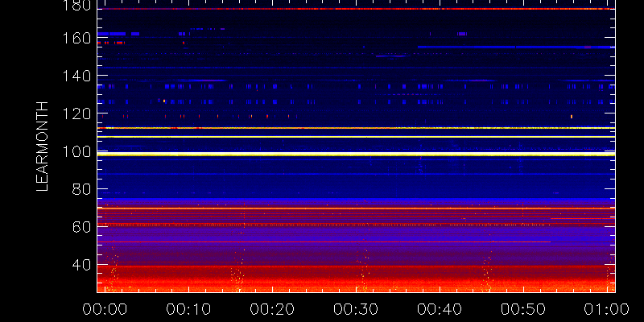Click the 00:30 time axis label

(x=356, y=309)
